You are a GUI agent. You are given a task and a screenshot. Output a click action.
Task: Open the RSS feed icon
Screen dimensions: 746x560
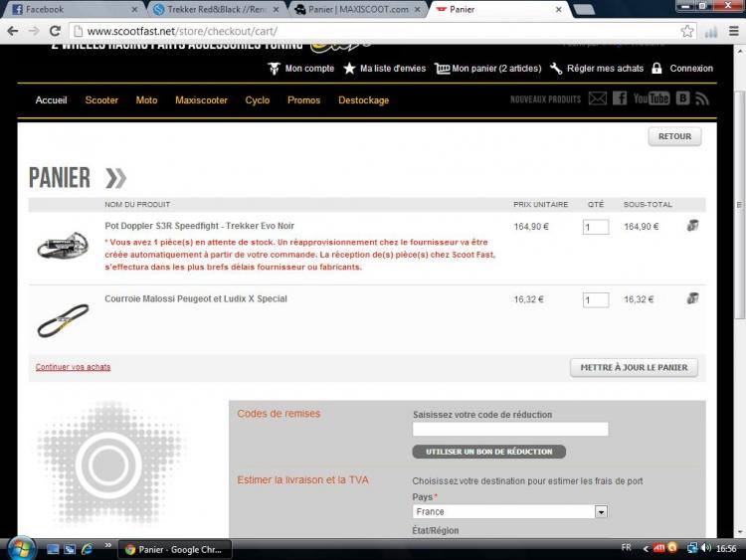[702, 98]
